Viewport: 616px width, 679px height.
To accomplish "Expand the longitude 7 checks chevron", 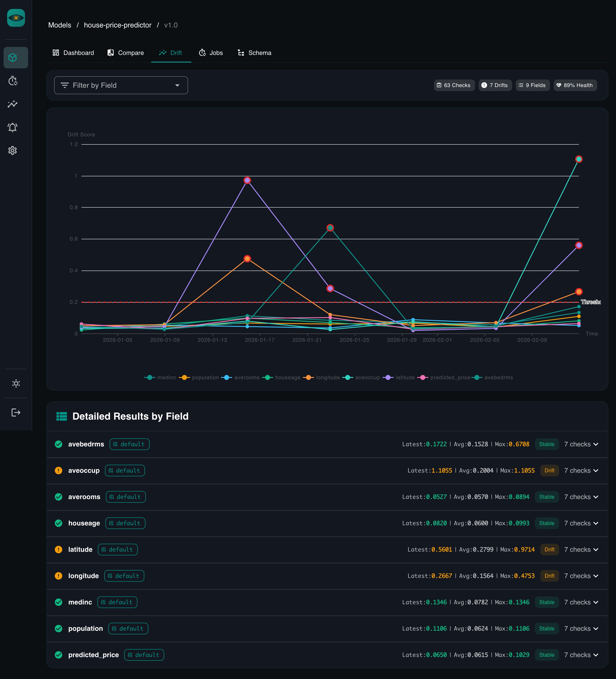I will [x=595, y=576].
